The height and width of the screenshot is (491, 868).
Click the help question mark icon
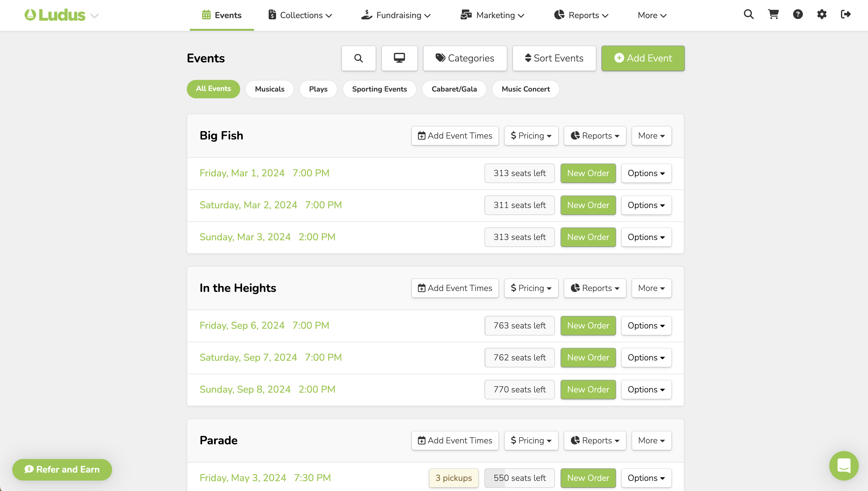tap(798, 14)
